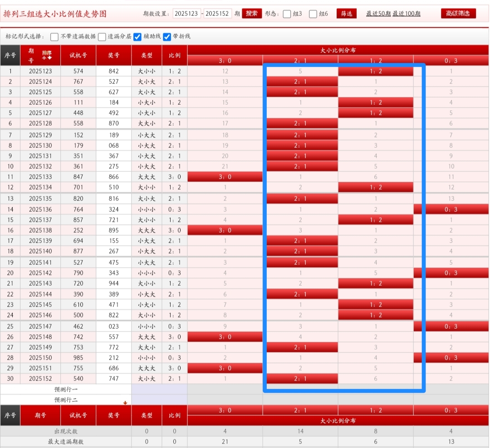Click the 奖号 column header at top

[114, 55]
